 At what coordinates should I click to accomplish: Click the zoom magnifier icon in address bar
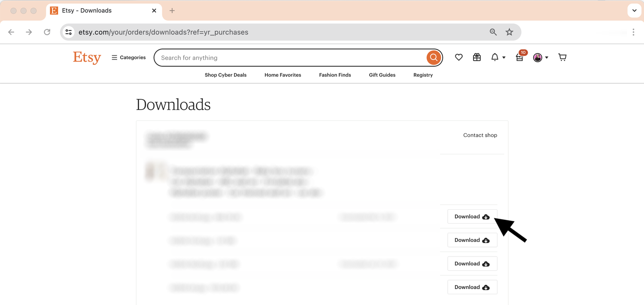coord(493,32)
